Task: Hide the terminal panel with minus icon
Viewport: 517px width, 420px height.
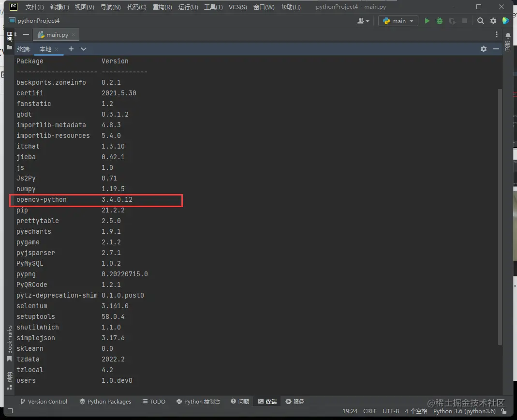Action: tap(496, 49)
